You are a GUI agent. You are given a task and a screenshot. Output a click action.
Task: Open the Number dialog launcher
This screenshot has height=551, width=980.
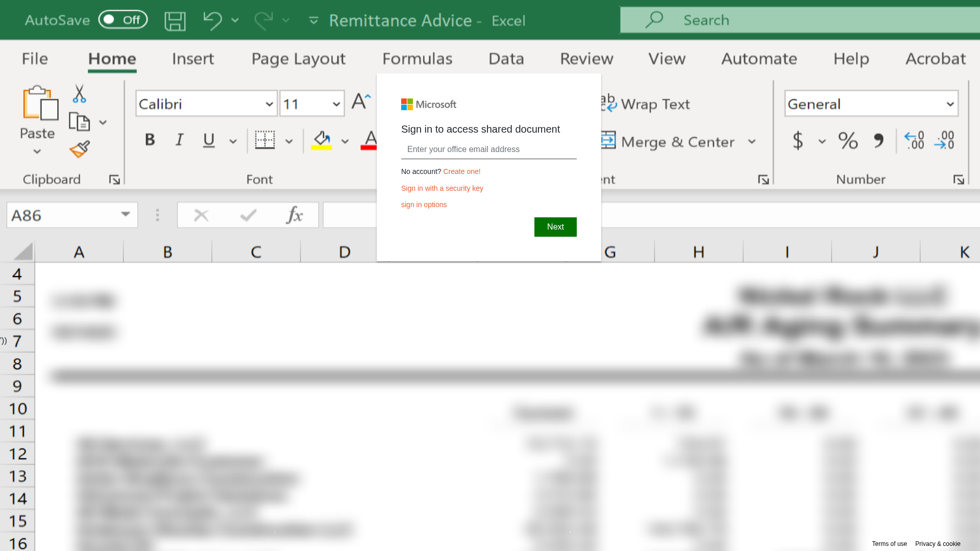click(x=959, y=180)
